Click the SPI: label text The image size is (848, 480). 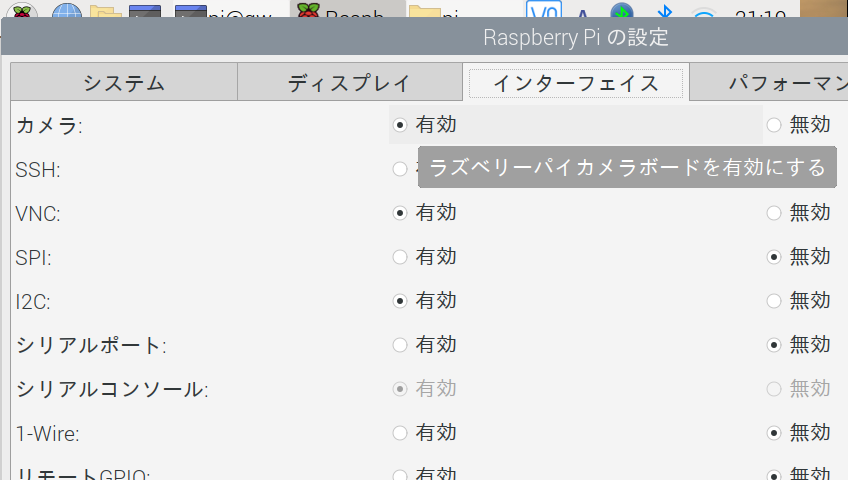coord(34,258)
